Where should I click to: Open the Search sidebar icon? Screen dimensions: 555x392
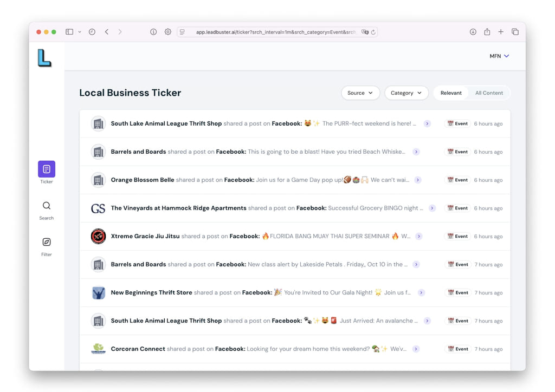click(47, 206)
